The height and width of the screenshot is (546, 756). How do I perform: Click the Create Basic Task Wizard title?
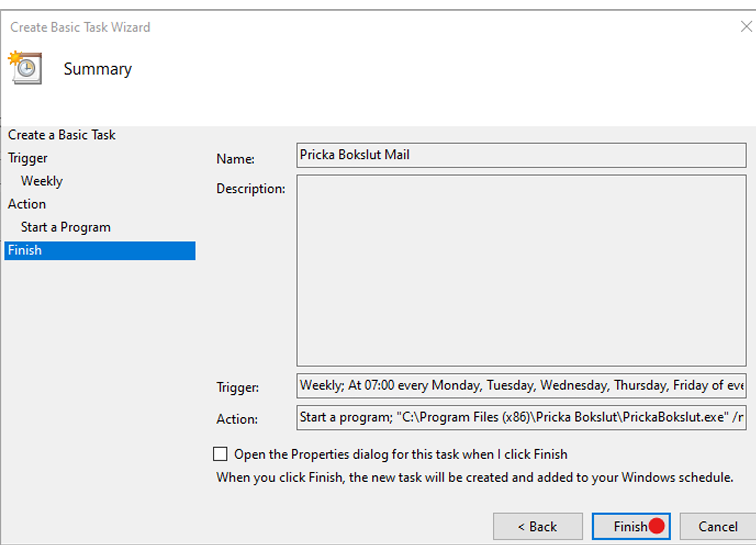[80, 27]
